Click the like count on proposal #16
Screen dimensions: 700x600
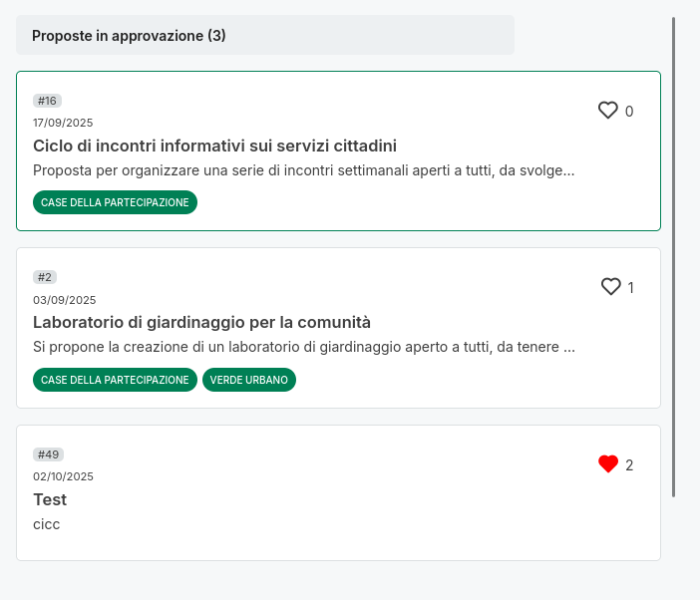click(629, 112)
